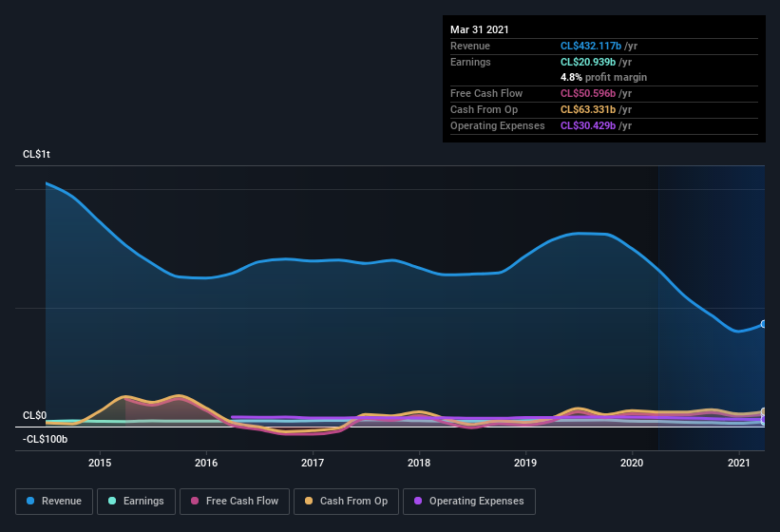This screenshot has height=532, width=780.
Task: Click the CL$1t y-axis label
Action: 36,154
